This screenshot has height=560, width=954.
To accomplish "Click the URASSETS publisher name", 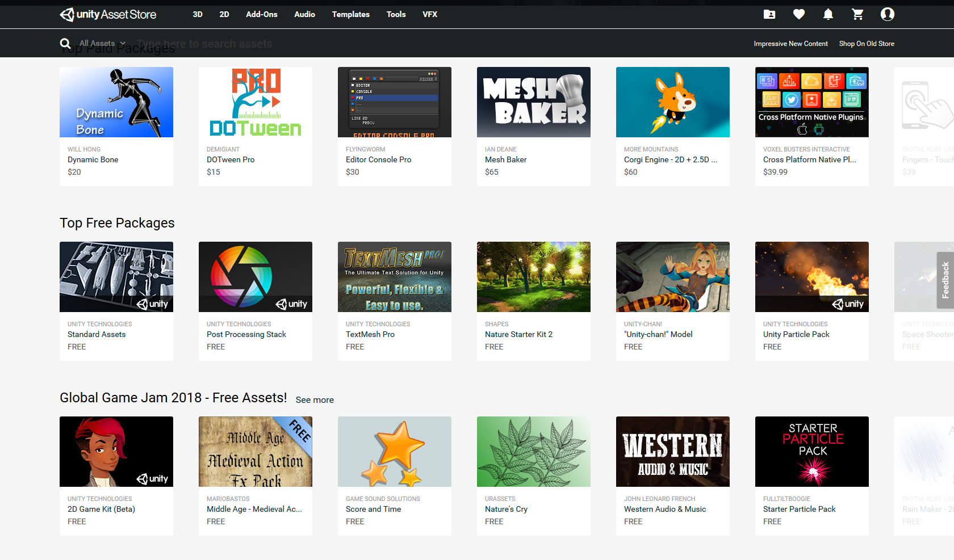I will coord(500,499).
